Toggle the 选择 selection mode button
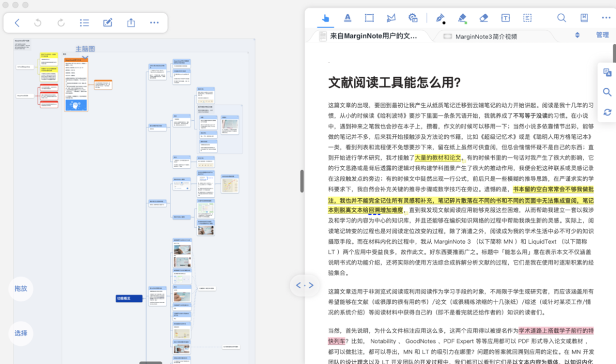Screen dimensions: 616x364 click(x=21, y=333)
